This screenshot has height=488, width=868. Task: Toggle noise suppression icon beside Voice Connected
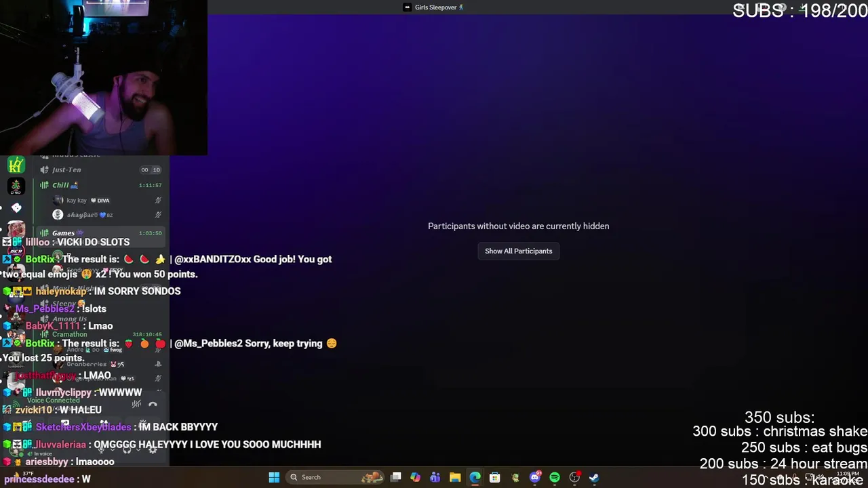click(136, 404)
